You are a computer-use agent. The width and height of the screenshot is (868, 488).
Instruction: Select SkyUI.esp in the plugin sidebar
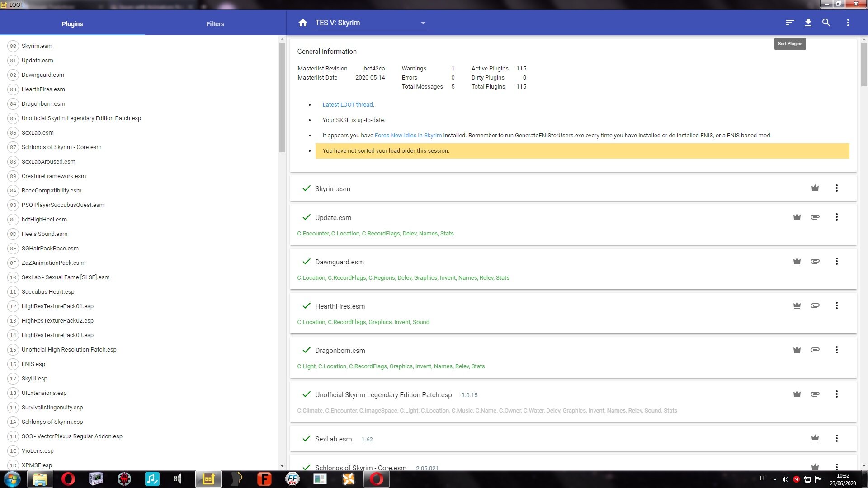(34, 378)
